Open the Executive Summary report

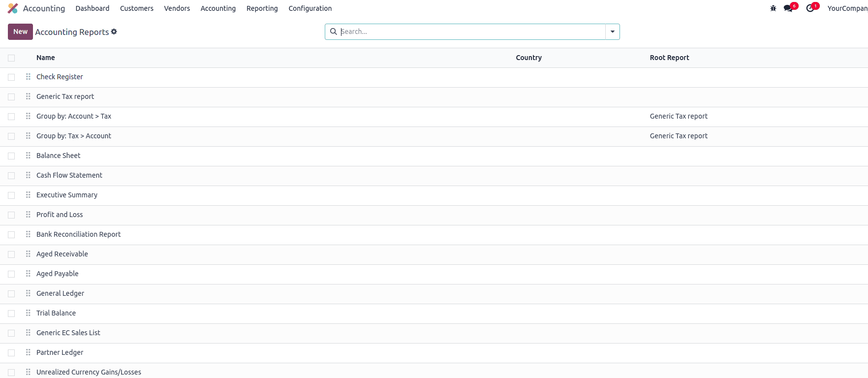click(67, 195)
